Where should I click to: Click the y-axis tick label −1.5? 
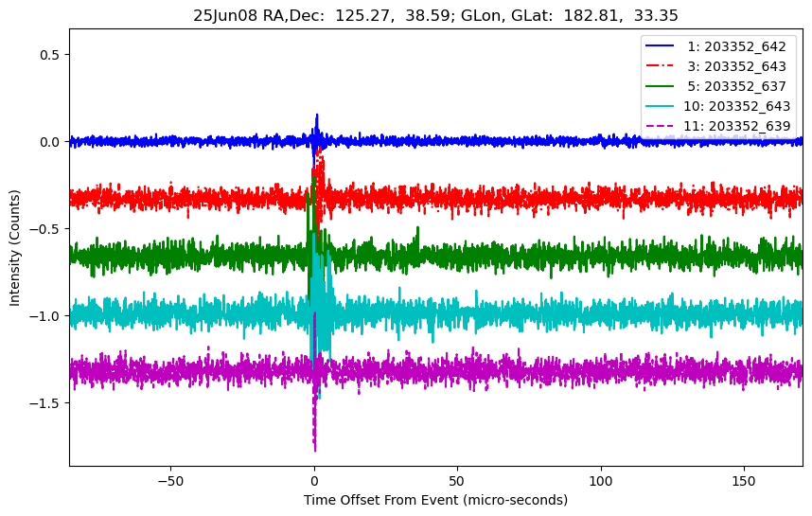coord(45,402)
